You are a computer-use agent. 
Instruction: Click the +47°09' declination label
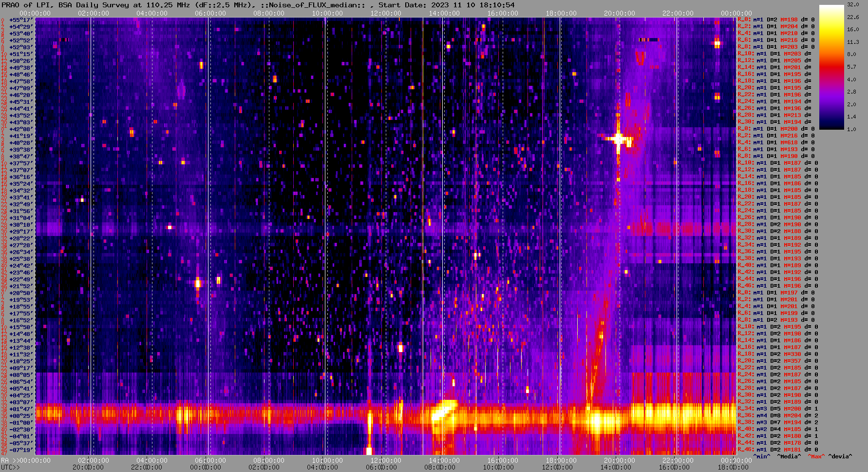(20, 88)
